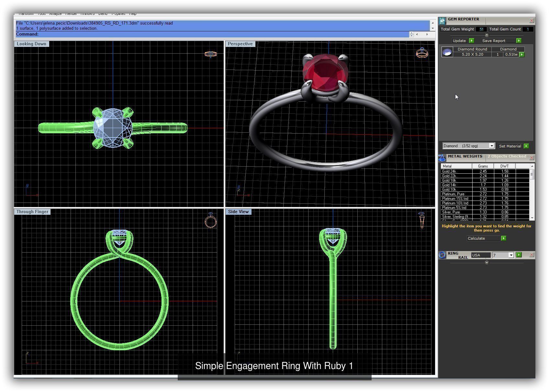Select the Gold 10k row
549x392 pixels.
click(x=485, y=190)
